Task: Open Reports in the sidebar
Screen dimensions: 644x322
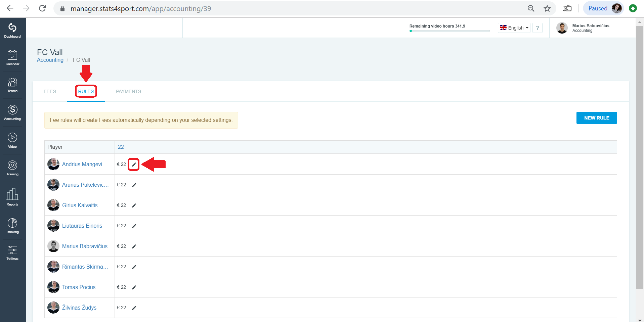Action: [12, 197]
